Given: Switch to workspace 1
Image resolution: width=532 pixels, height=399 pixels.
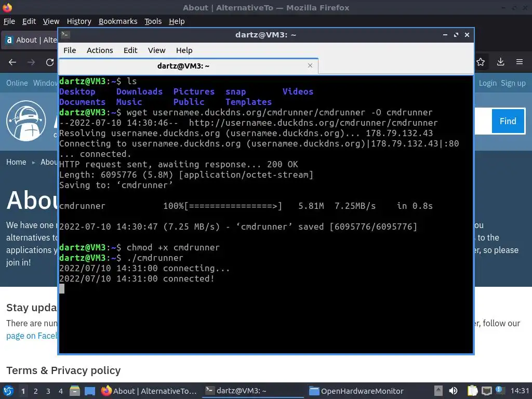Looking at the screenshot, I should coord(23,391).
